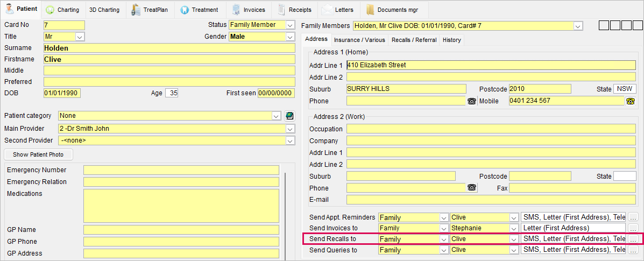Screen dimensions: 644x261
Task: Click the Medications text box
Action: [x=181, y=205]
